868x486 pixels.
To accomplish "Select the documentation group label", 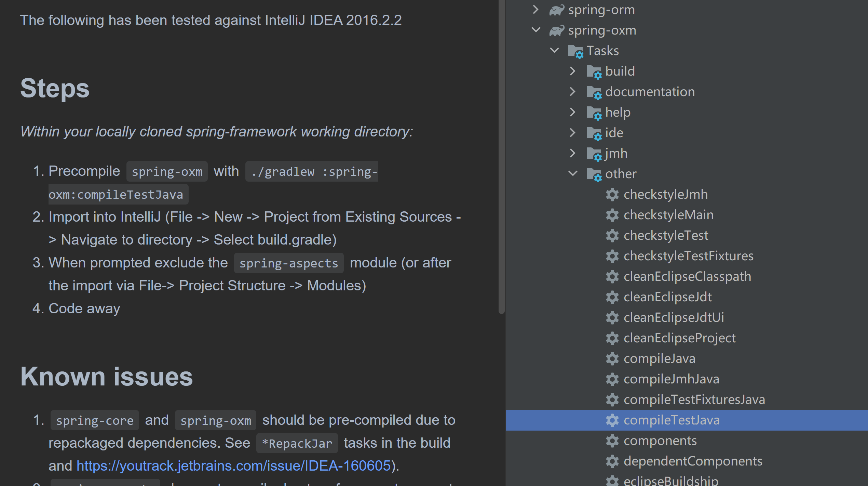I will (650, 92).
